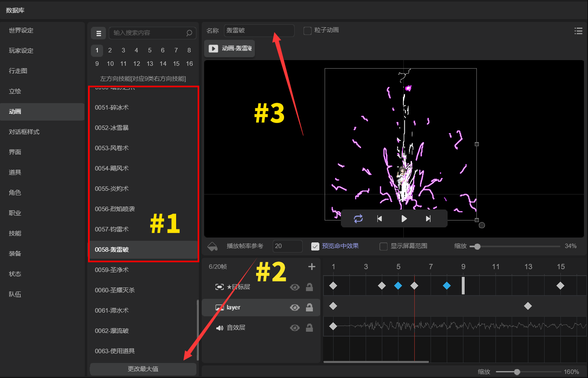The image size is (588, 378).
Task: Click the preview 缩放 slider handle
Action: tap(477, 246)
